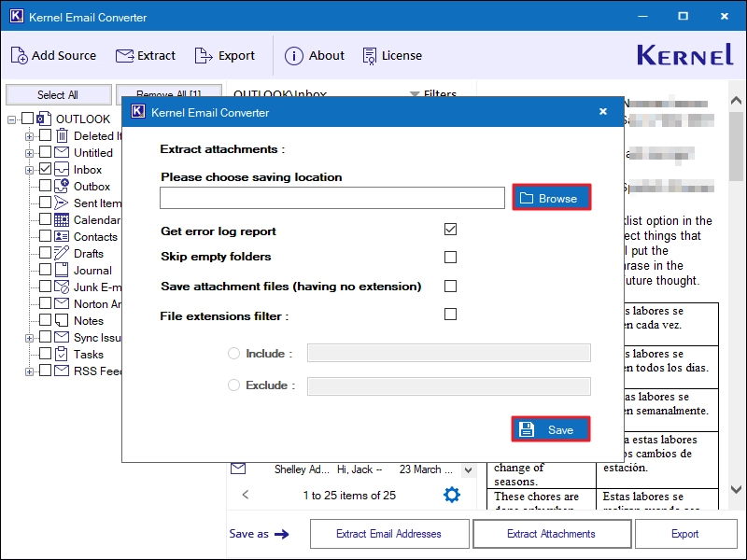This screenshot has width=747, height=560.
Task: Check Save attachment files having no extension
Action: [450, 286]
